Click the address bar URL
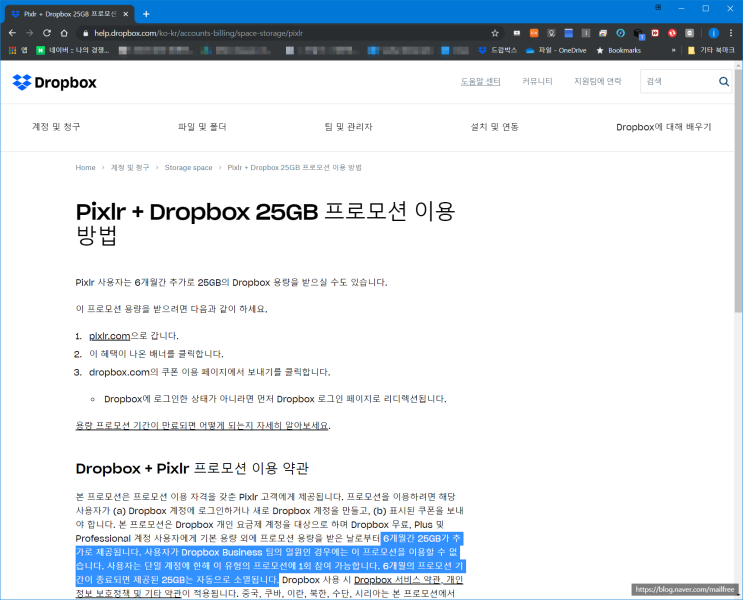The image size is (743, 600). (198, 33)
